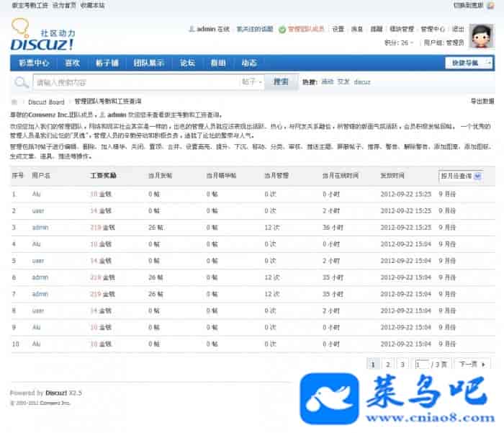Viewport: 504px width, 433px height.
Task: Click the 导出数据 export data link
Action: (x=482, y=102)
